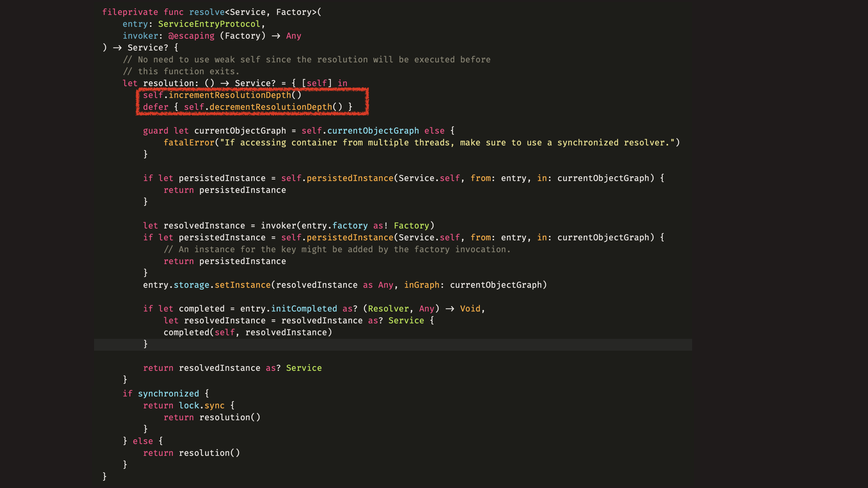Click resolution() inside the else block

coord(209,453)
